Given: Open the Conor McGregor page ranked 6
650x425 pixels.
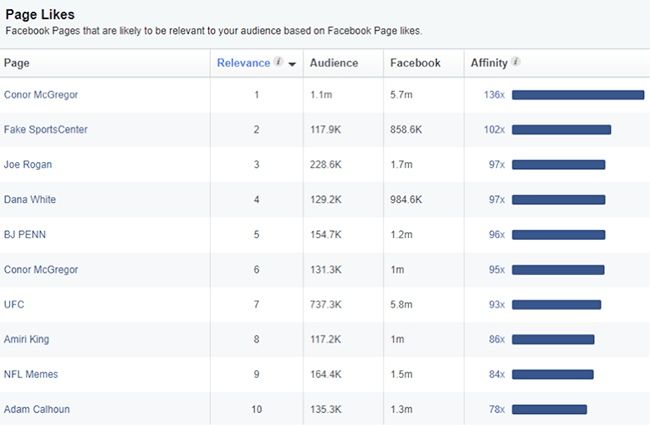Looking at the screenshot, I should [x=41, y=270].
